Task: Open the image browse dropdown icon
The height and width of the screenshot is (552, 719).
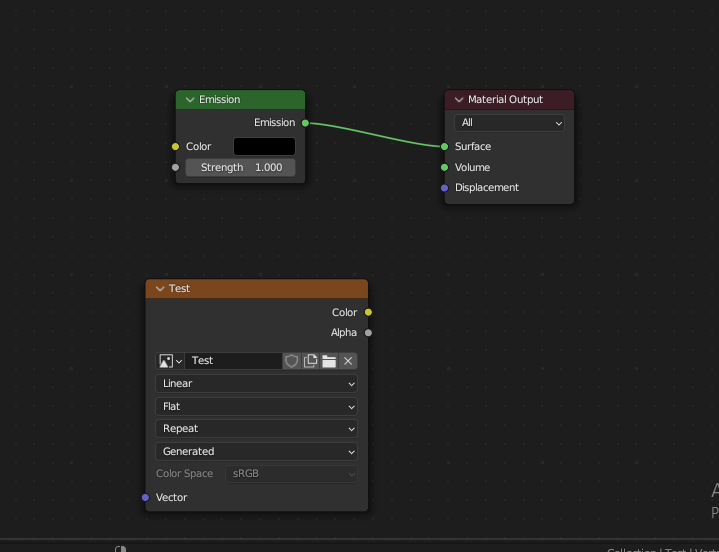Action: click(x=170, y=361)
